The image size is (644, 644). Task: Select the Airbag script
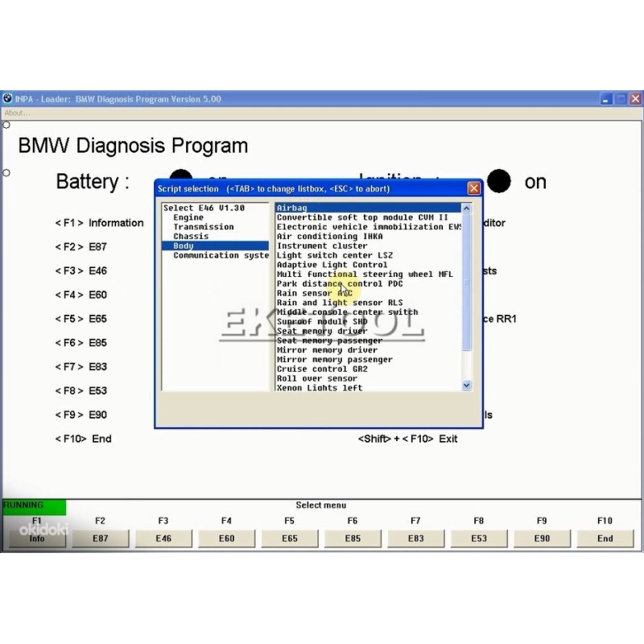point(369,208)
